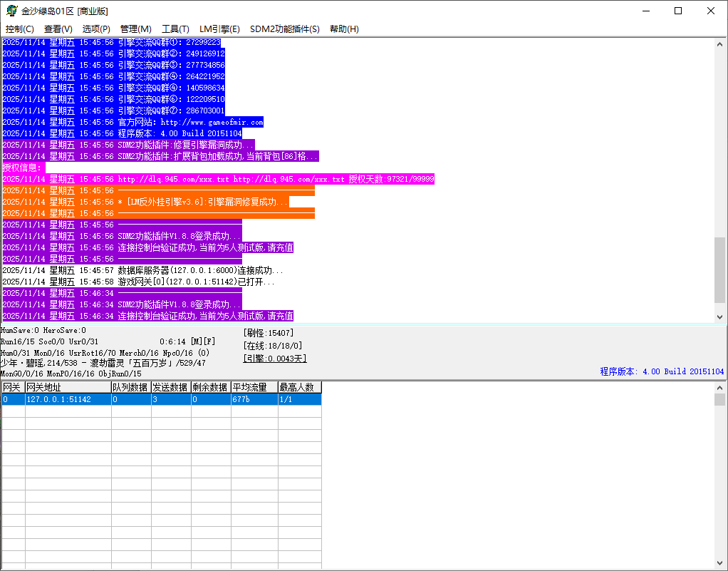The image size is (728, 571).
Task: Open the SDM2功能插件(S) menu
Action: point(285,29)
